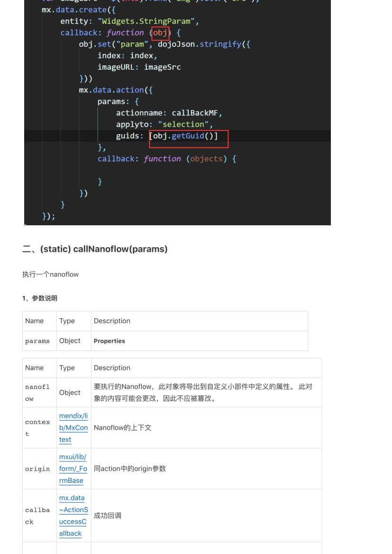The height and width of the screenshot is (554, 392).
Task: Click the bold Properties cell
Action: pos(109,341)
